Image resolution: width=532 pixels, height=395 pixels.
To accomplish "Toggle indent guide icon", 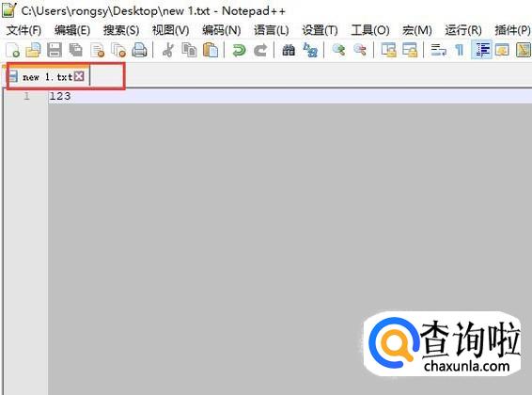I will coord(482,50).
